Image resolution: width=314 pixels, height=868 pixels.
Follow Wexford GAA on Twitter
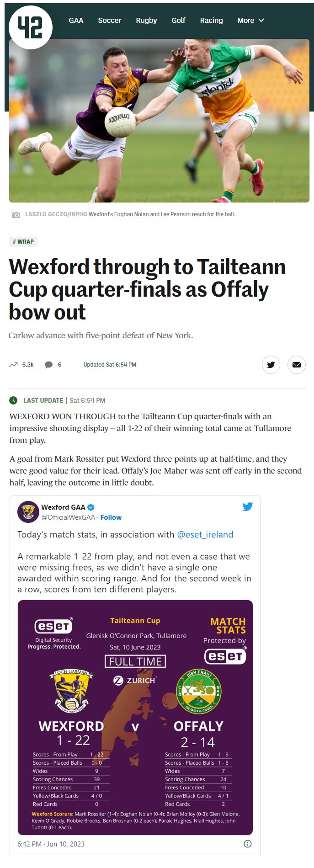[x=111, y=517]
